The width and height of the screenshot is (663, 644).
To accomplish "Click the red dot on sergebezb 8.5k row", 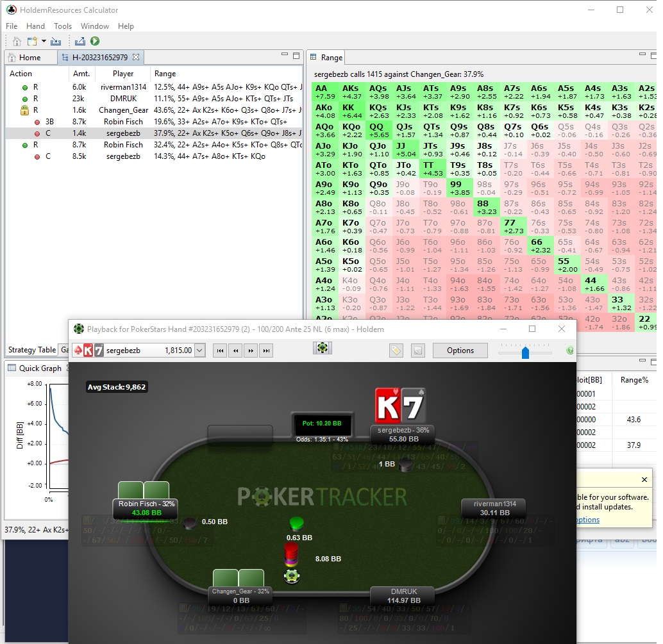I will tap(37, 157).
